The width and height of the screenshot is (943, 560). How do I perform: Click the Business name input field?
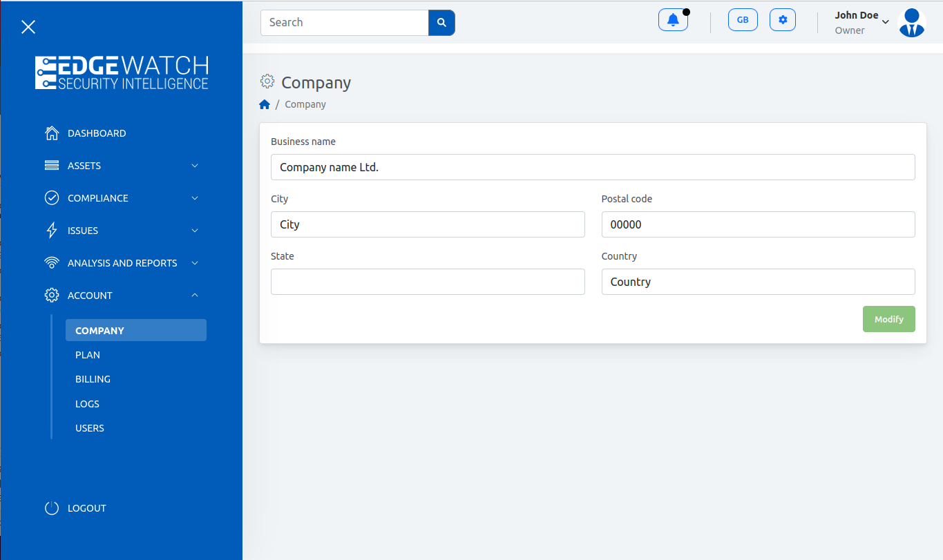point(593,167)
